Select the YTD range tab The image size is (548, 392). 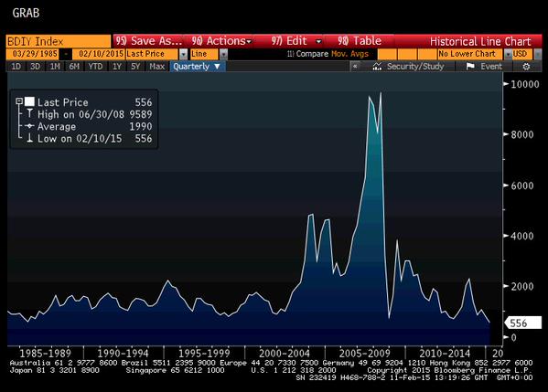pos(95,67)
